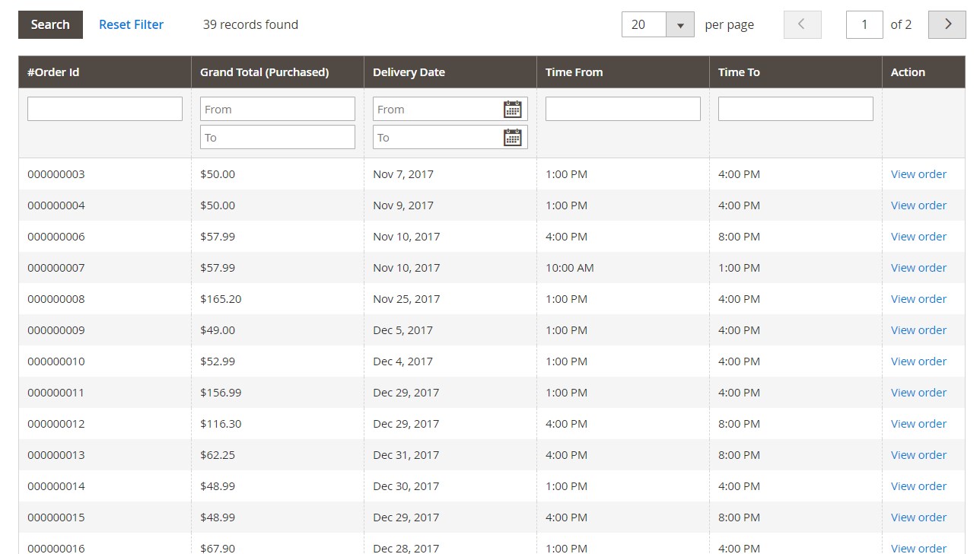Sort by #Order Id column header
The image size is (980, 554).
click(53, 72)
